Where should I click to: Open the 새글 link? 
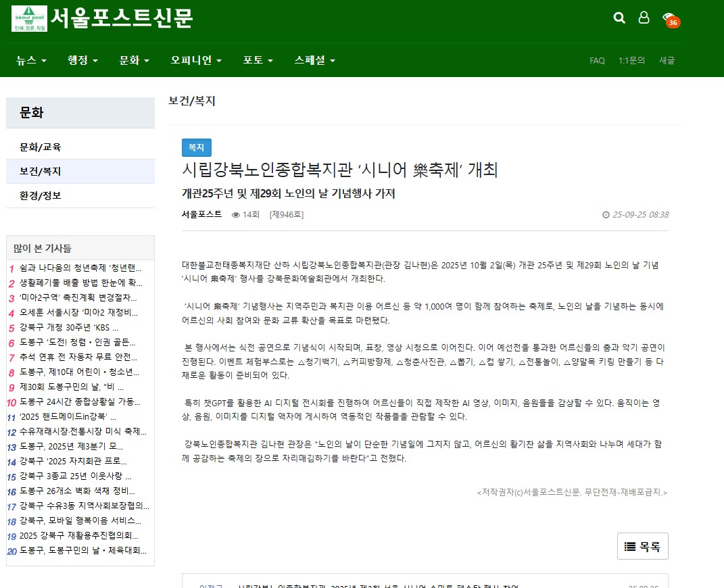(667, 60)
